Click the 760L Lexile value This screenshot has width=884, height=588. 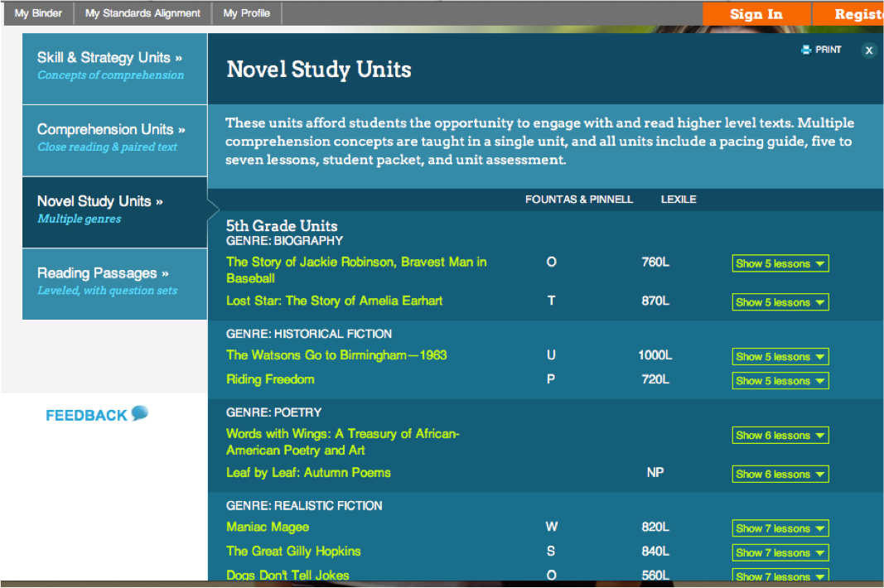[x=655, y=263]
